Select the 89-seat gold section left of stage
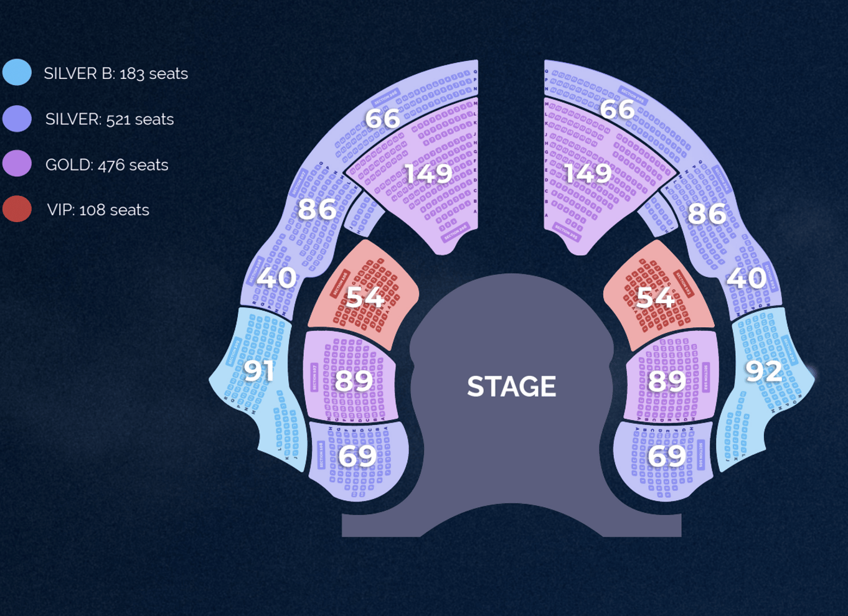The image size is (848, 616). (350, 376)
